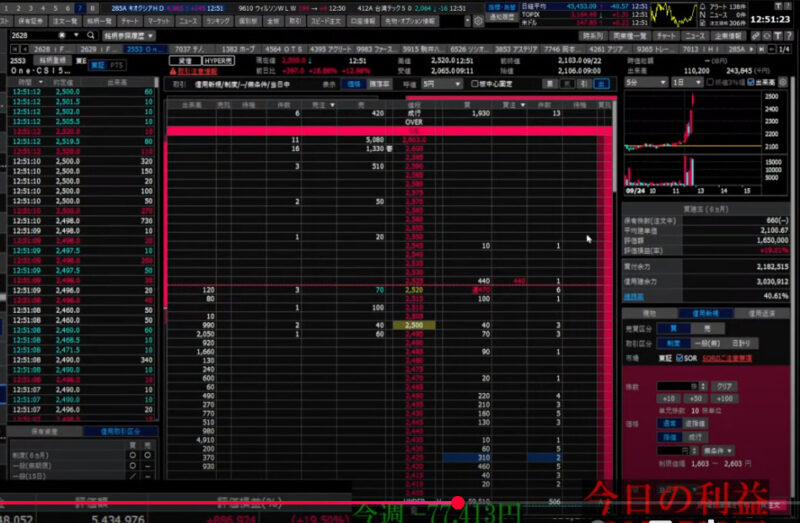Click the stock code input field 2628
The width and height of the screenshot is (800, 523).
click(x=40, y=36)
